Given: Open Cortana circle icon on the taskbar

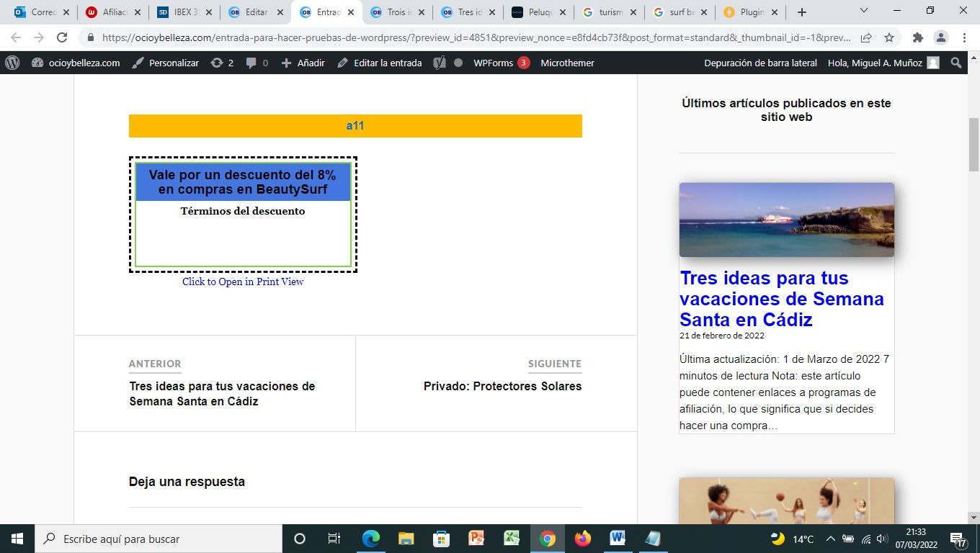Looking at the screenshot, I should [300, 539].
